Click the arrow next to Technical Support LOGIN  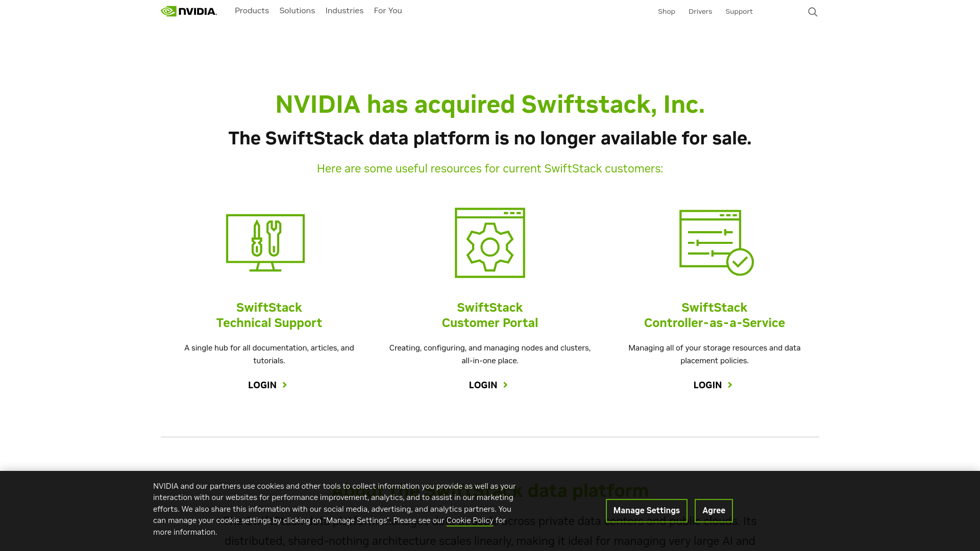[x=285, y=385]
